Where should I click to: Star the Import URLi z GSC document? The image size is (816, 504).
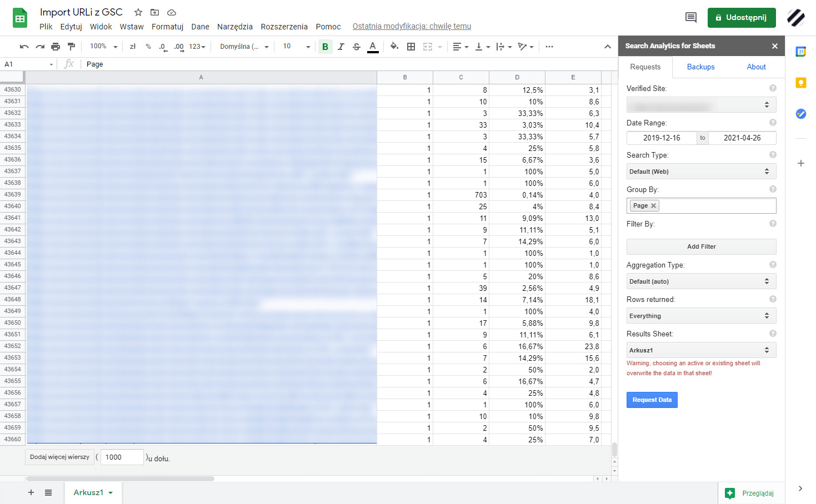coord(138,12)
